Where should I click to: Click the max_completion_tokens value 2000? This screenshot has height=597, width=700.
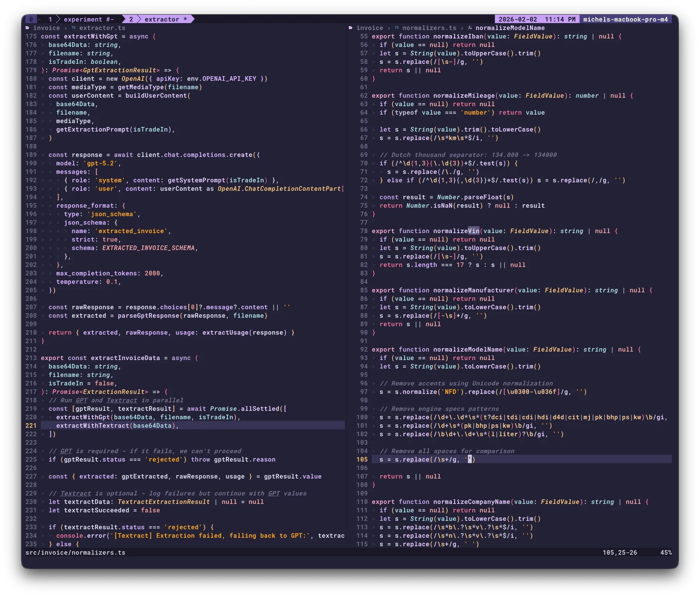point(152,273)
